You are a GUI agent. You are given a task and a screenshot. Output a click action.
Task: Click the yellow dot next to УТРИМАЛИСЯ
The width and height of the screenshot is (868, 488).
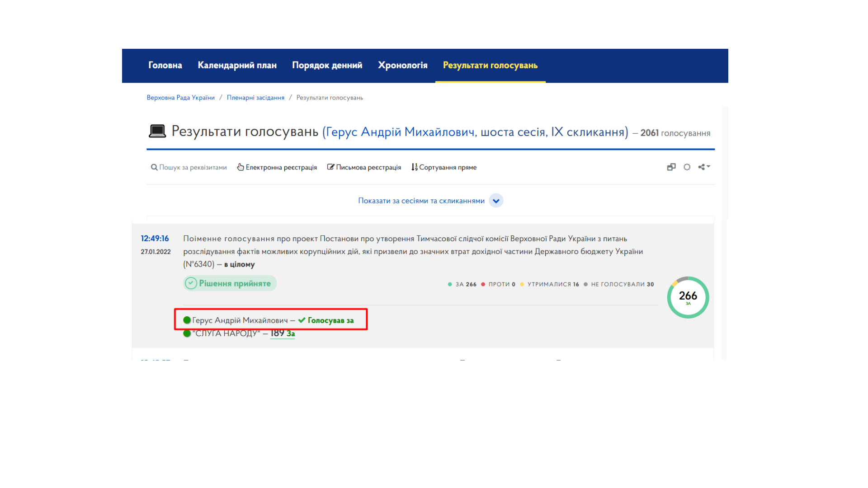[522, 284]
